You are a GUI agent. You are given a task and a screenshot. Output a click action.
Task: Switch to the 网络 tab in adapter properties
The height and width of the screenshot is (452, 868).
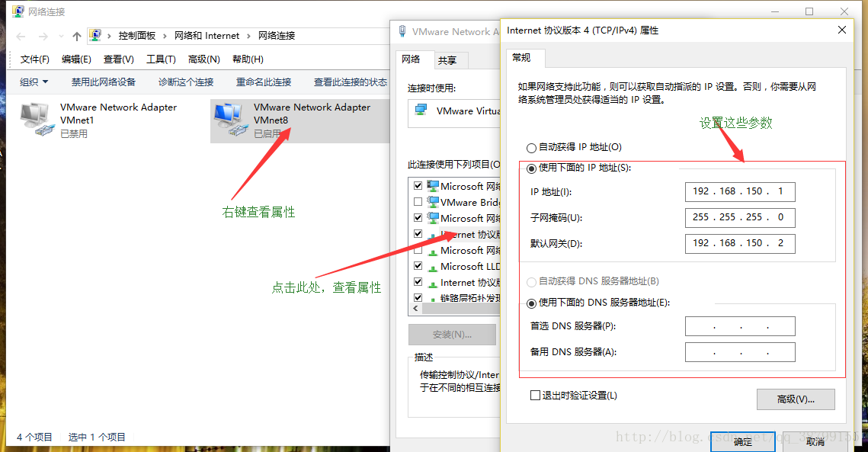pyautogui.click(x=411, y=59)
